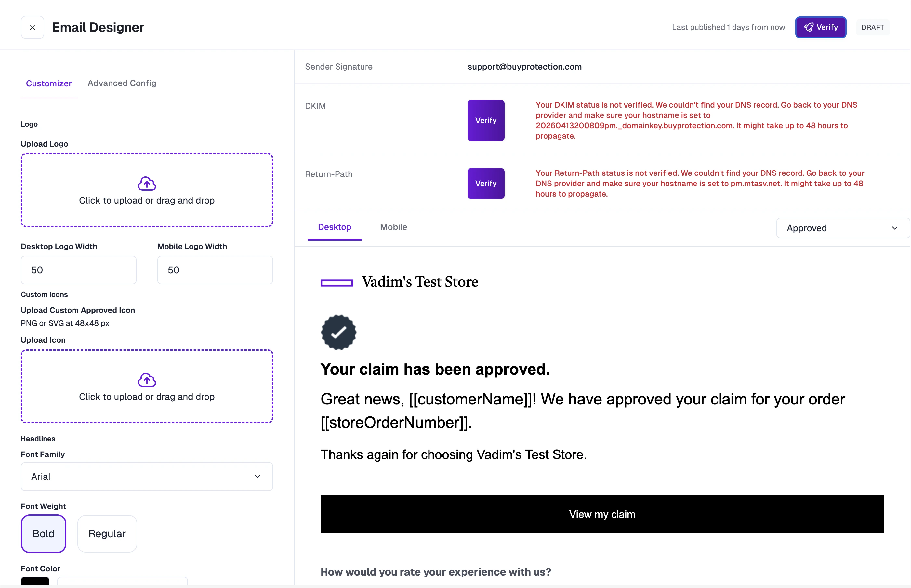Switch to the Mobile preview tab
The width and height of the screenshot is (911, 588).
393,227
